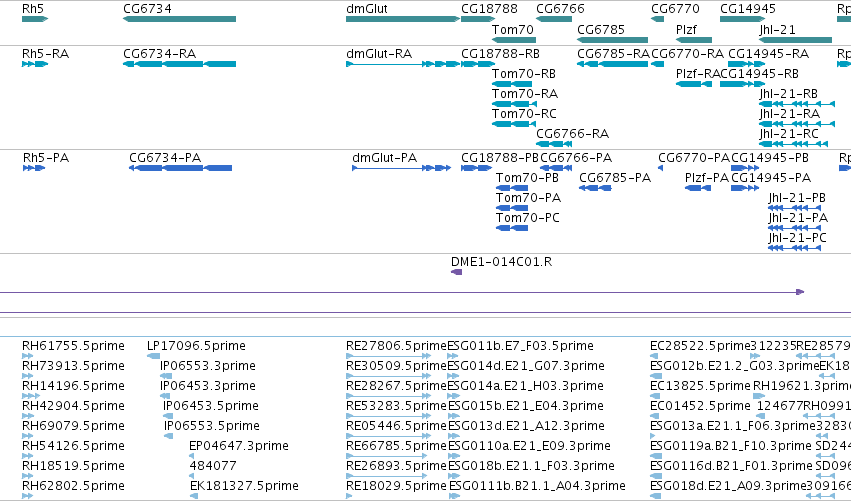Image resolution: width=851 pixels, height=501 pixels.
Task: Click the Plzf-PA protein feature
Action: tap(698, 188)
